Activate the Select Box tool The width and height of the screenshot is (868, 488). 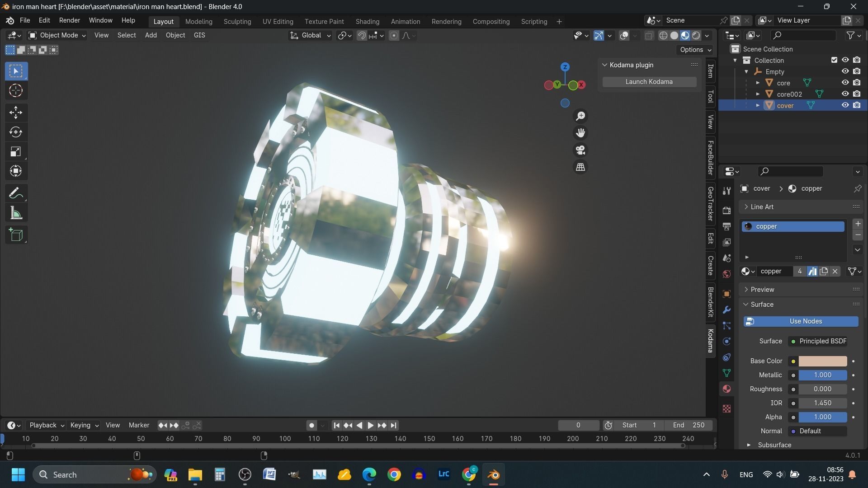click(x=16, y=71)
